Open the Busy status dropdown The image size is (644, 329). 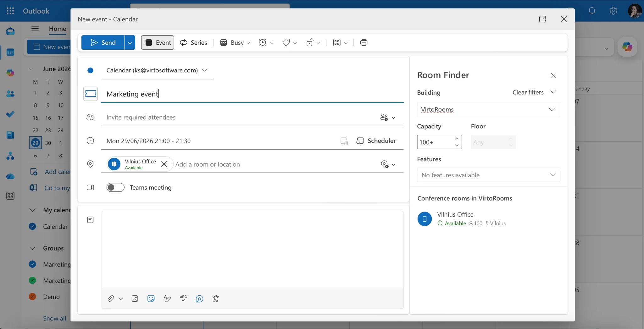tap(235, 43)
